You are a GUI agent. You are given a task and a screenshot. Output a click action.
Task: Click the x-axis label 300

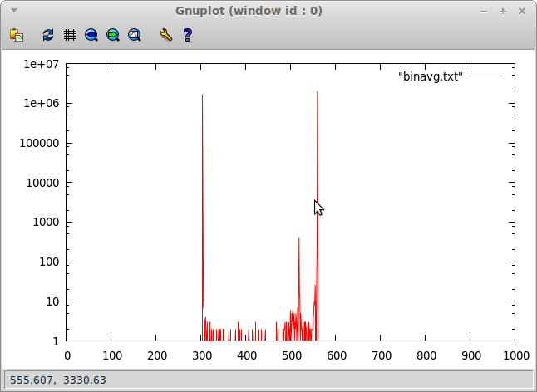tap(202, 355)
